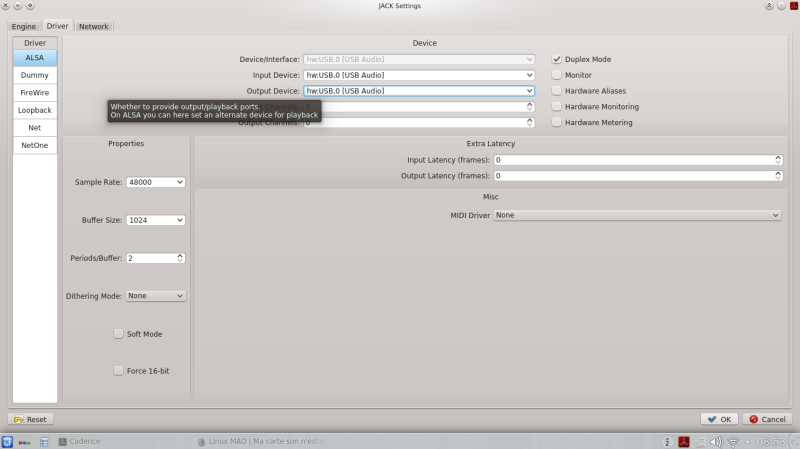
Task: Click the notification count tray icon
Action: 667,442
